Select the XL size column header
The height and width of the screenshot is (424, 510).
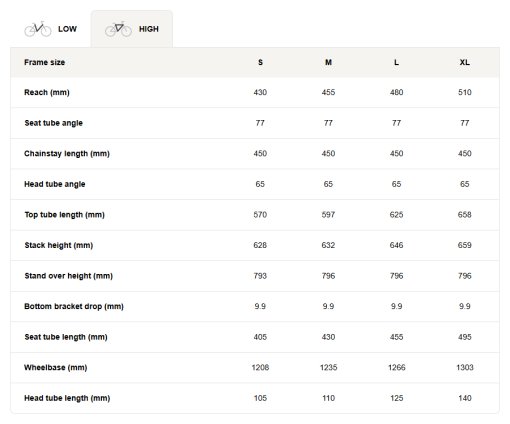(465, 62)
